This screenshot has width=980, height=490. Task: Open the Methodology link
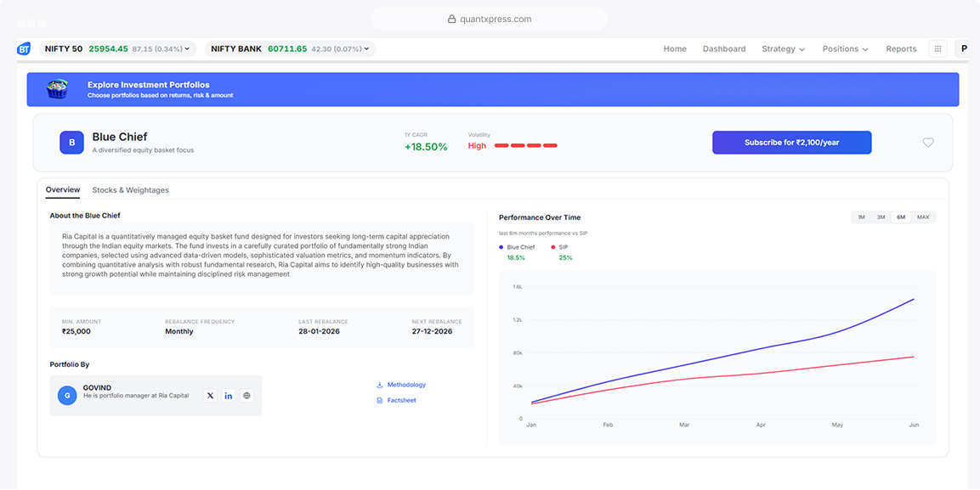tap(406, 385)
